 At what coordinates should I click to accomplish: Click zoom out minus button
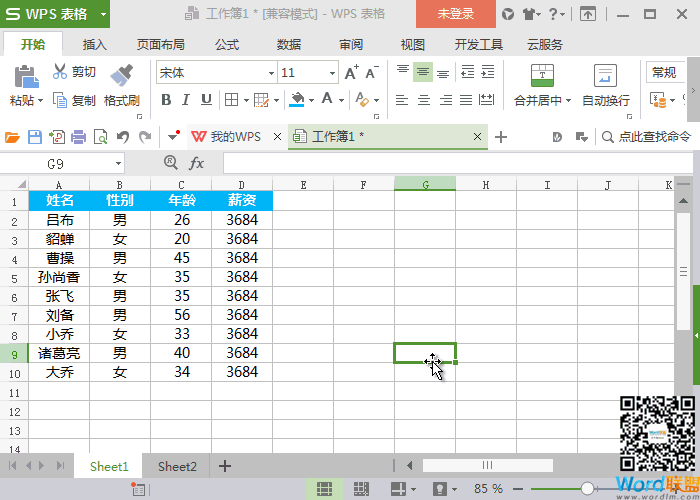click(517, 489)
